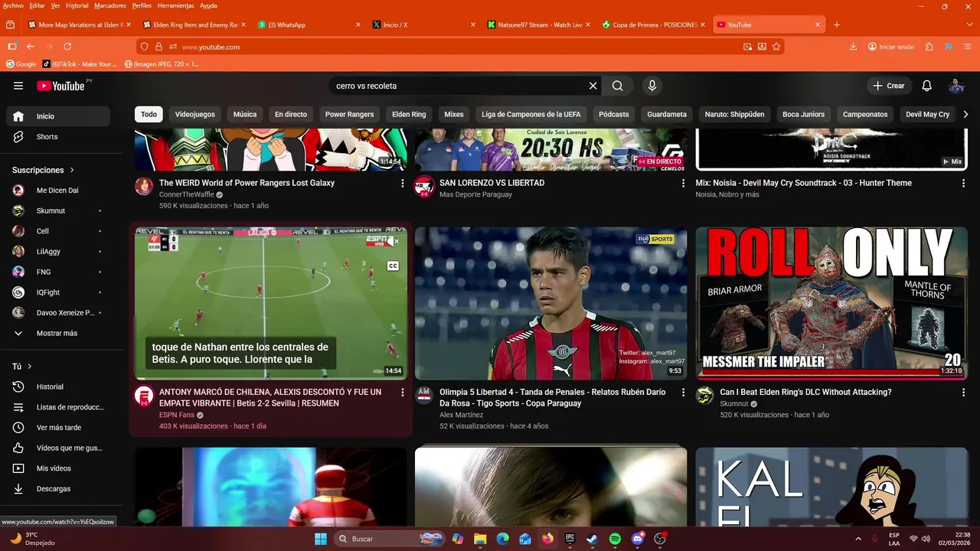
Task: Open the Historial menu in the menu bar
Action: point(77,5)
